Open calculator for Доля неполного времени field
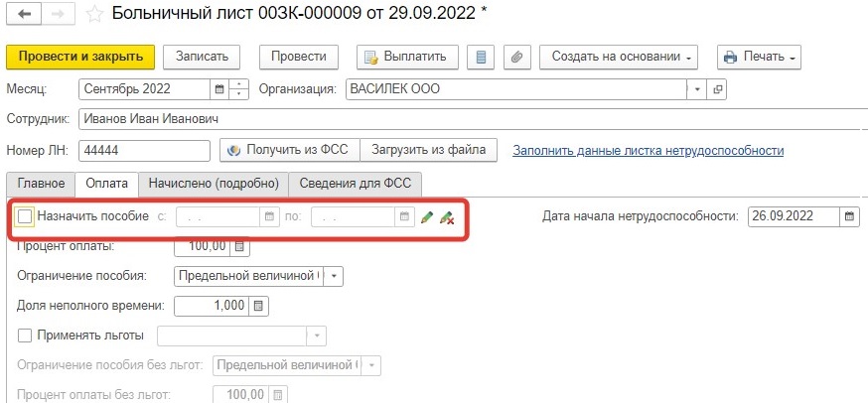The width and height of the screenshot is (868, 403). [258, 306]
